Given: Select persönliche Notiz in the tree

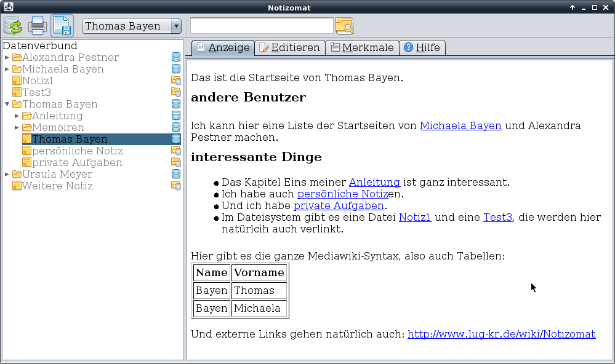Looking at the screenshot, I should 77,151.
